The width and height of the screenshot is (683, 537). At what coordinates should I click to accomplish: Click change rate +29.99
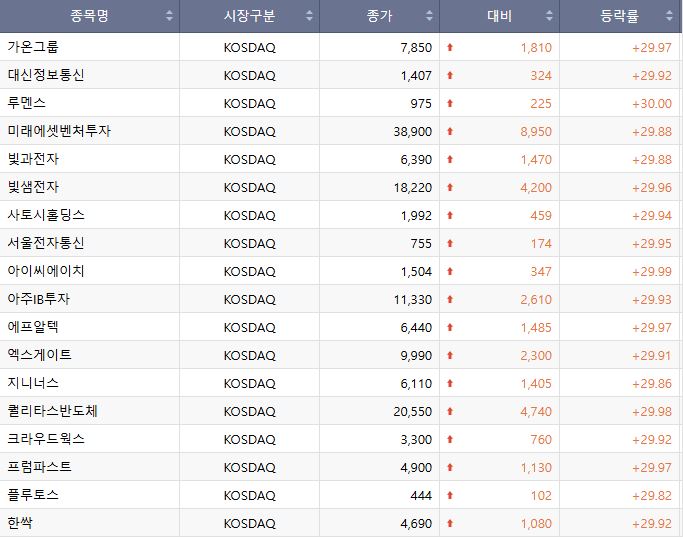point(652,272)
